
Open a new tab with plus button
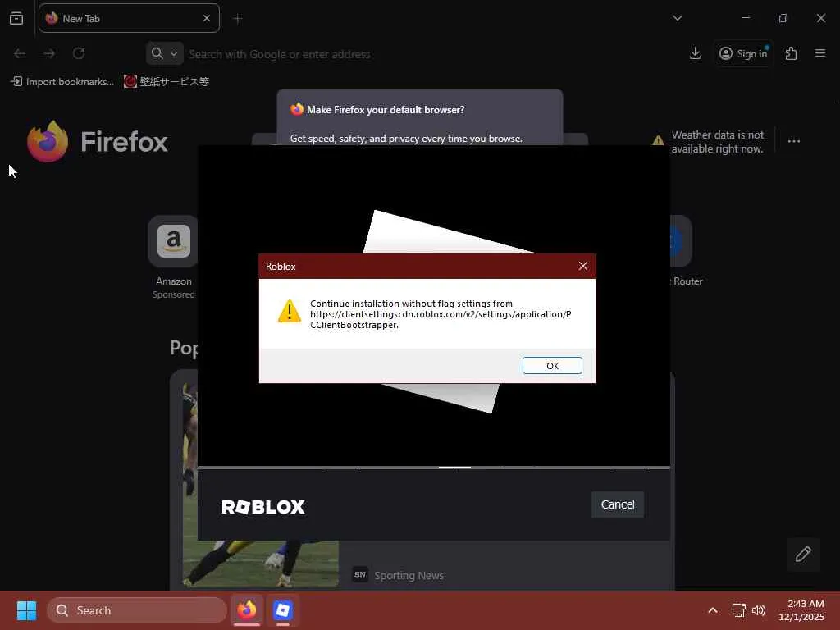(238, 19)
